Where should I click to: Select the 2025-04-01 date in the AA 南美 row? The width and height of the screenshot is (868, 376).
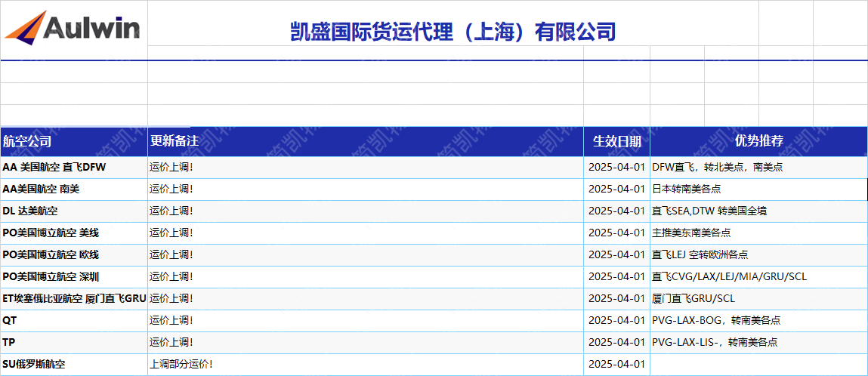coord(616,190)
